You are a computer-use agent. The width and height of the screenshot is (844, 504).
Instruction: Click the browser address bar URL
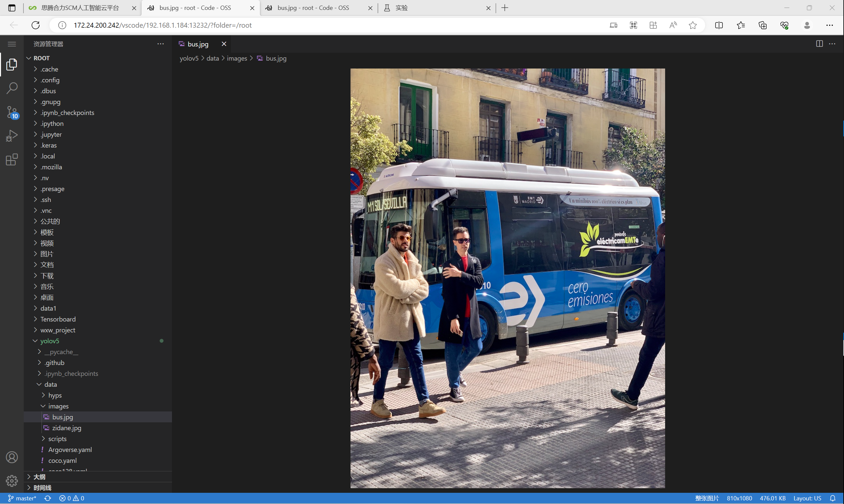tap(162, 25)
